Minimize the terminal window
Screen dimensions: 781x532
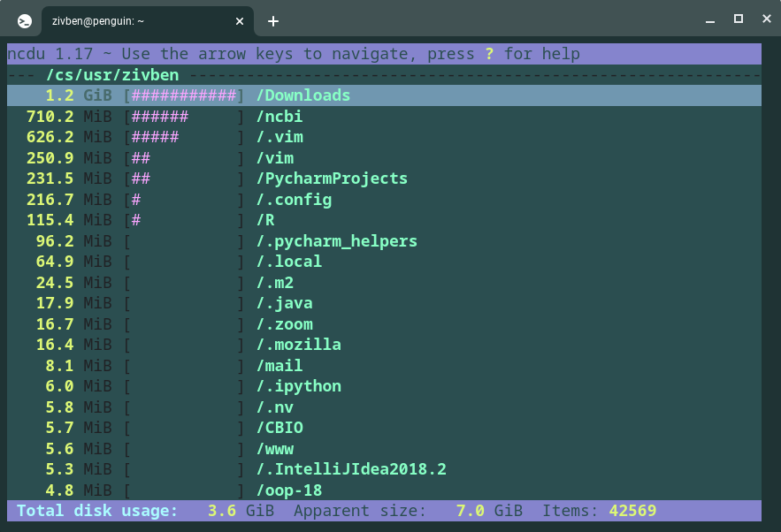(709, 19)
